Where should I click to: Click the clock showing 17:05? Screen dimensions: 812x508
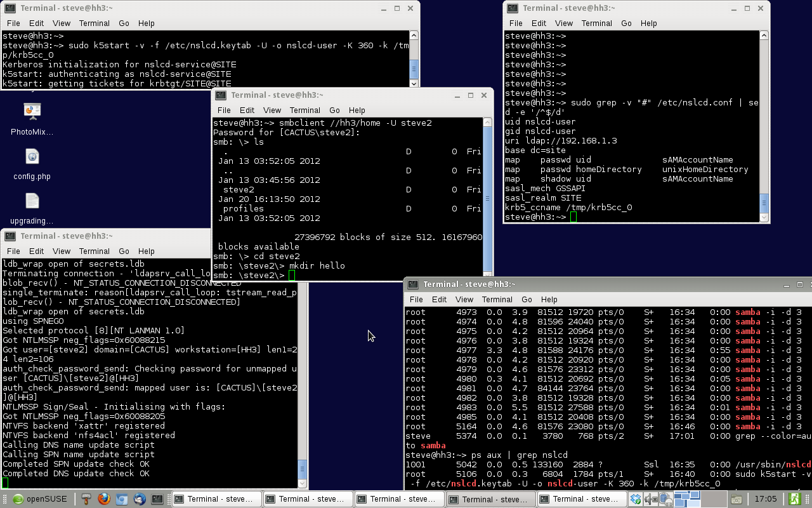[x=766, y=498]
